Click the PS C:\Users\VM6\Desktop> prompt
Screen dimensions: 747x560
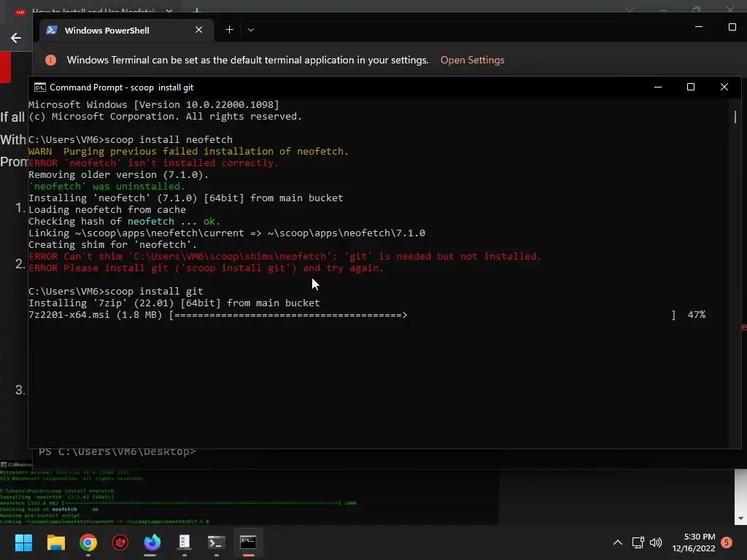pyautogui.click(x=117, y=451)
